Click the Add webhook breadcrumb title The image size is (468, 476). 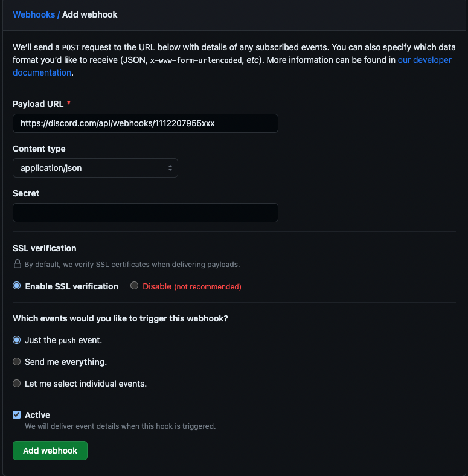90,14
